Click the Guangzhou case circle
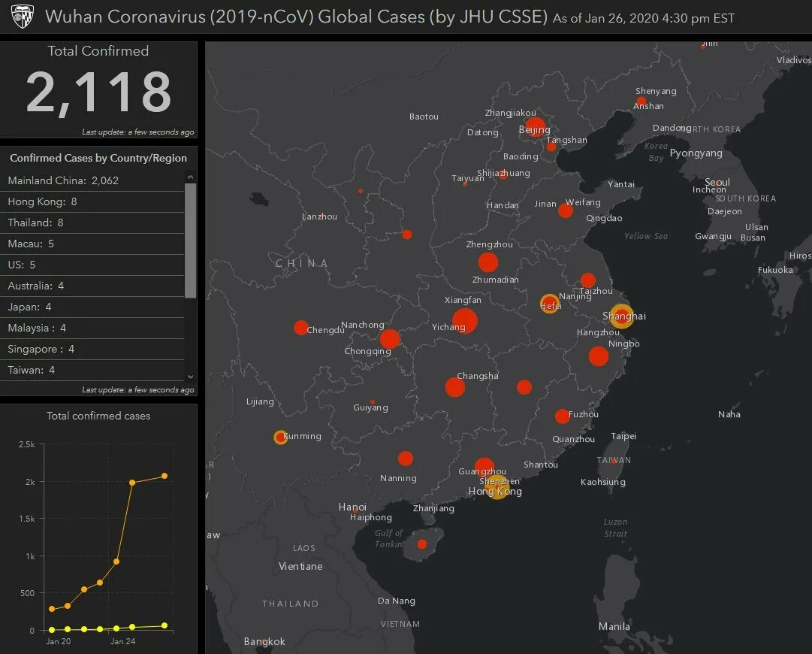Image resolution: width=812 pixels, height=654 pixels. [484, 467]
